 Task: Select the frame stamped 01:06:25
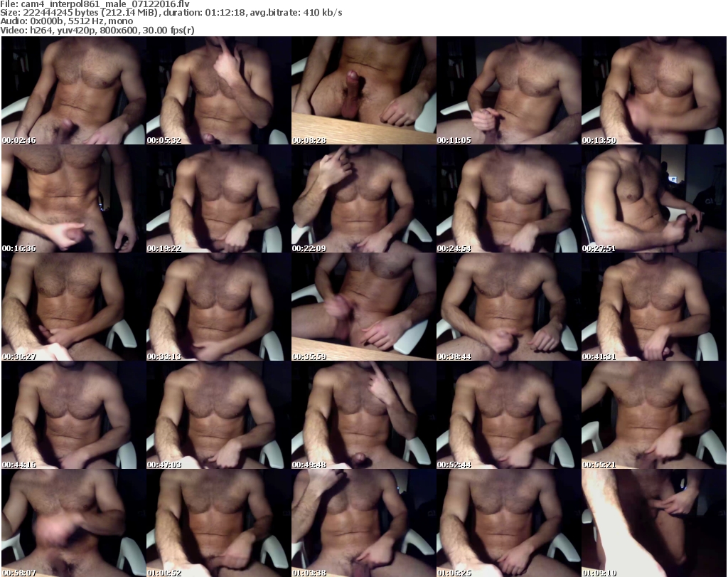click(x=509, y=523)
